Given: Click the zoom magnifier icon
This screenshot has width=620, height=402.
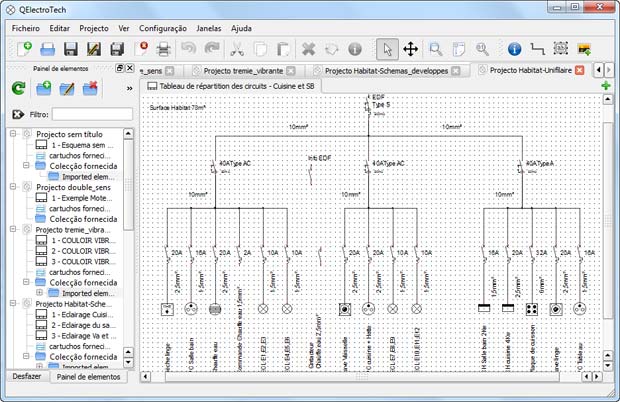Looking at the screenshot, I should [x=436, y=48].
